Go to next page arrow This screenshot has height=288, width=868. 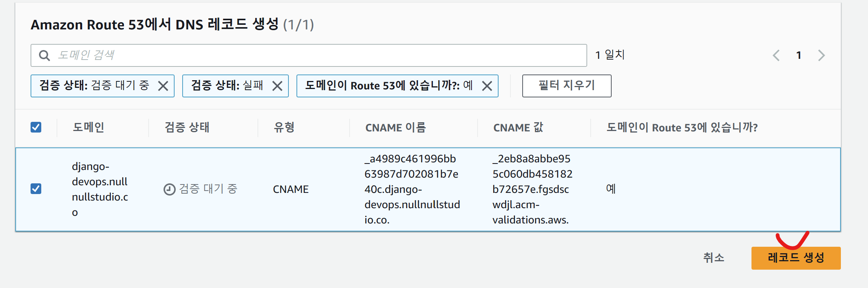coord(821,55)
